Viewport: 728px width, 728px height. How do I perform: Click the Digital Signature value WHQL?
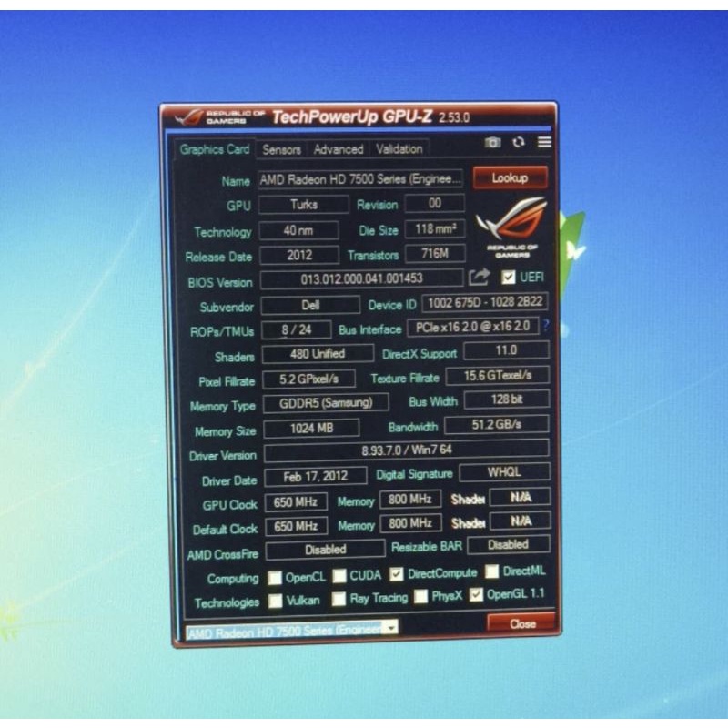[504, 472]
